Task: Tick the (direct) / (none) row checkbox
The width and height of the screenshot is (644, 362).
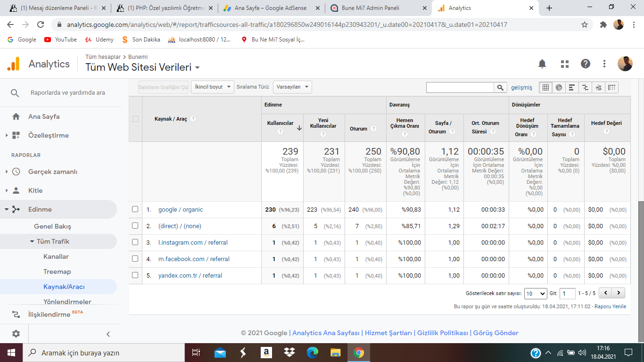Action: [x=135, y=226]
